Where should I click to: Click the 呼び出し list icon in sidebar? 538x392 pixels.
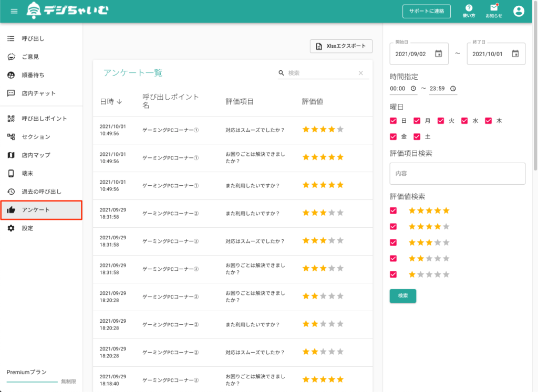pyautogui.click(x=11, y=38)
